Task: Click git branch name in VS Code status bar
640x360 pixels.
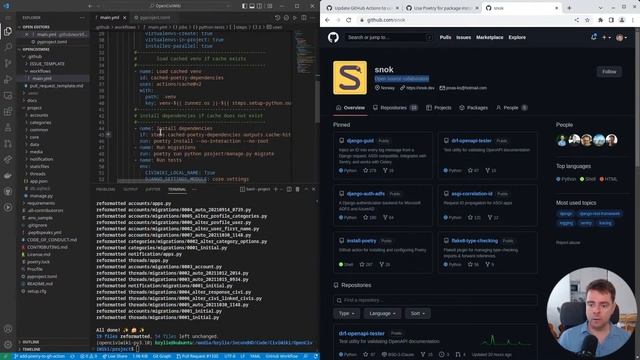Action: pos(39,356)
